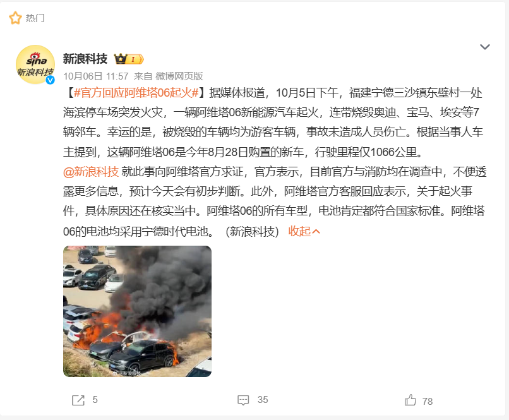The height and width of the screenshot is (420, 509).
Task: Click the blue verified badge on avatar
Action: tap(50, 80)
